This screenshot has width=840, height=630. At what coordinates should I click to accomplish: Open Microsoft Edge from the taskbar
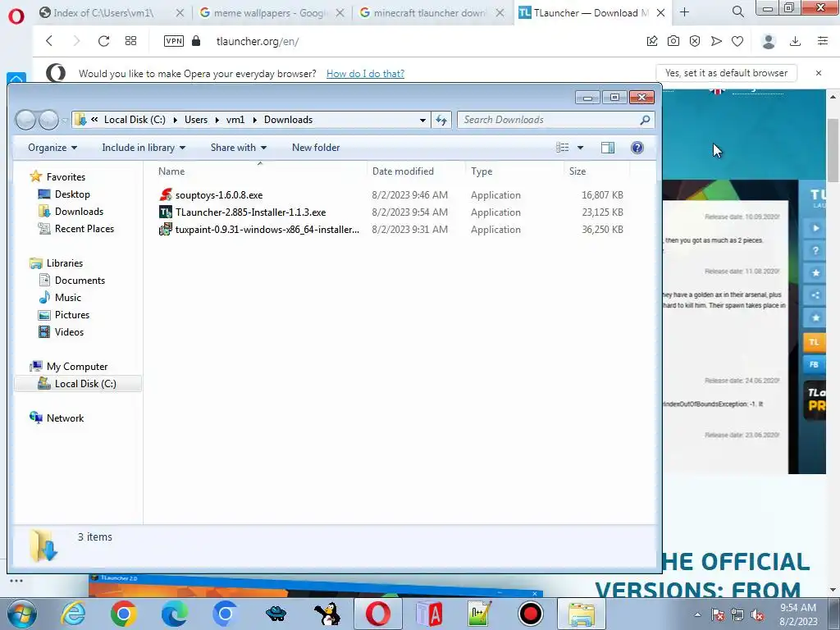coord(174,614)
